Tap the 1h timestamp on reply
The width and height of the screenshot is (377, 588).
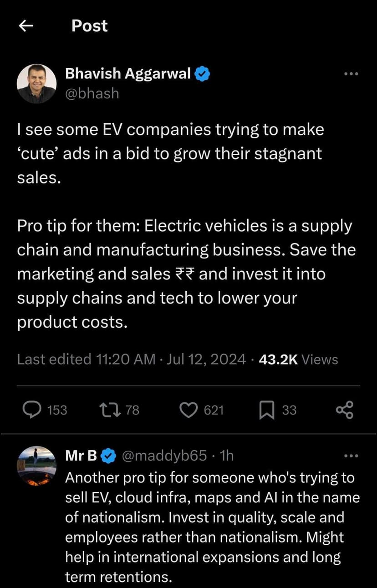226,456
